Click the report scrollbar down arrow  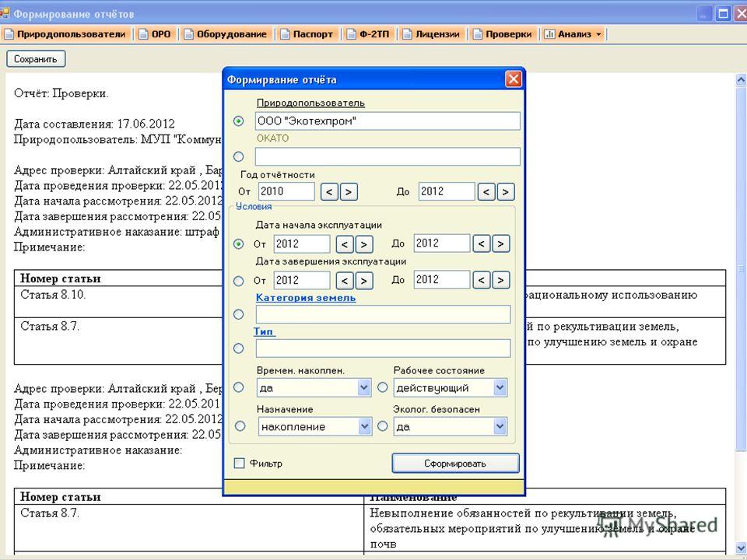[x=741, y=547]
